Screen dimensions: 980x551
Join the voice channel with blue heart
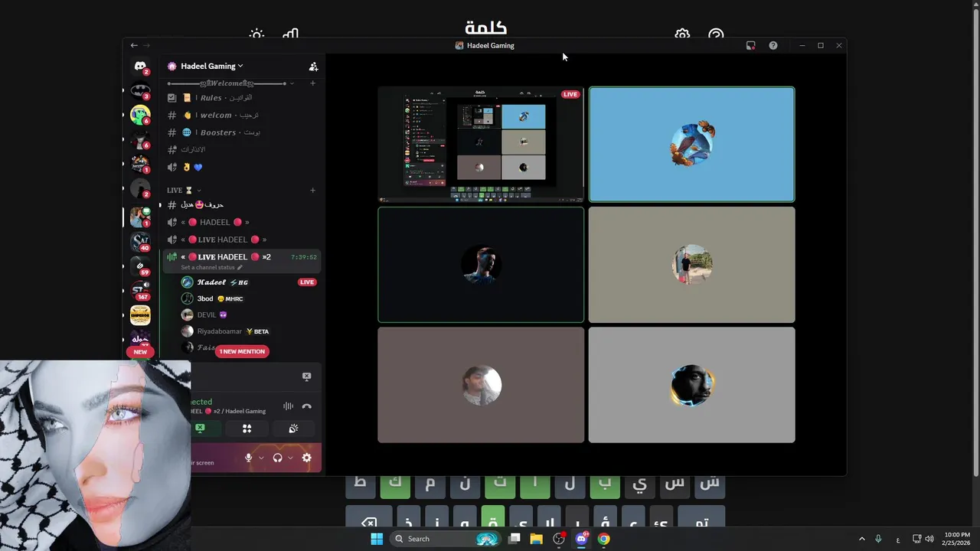(241, 167)
